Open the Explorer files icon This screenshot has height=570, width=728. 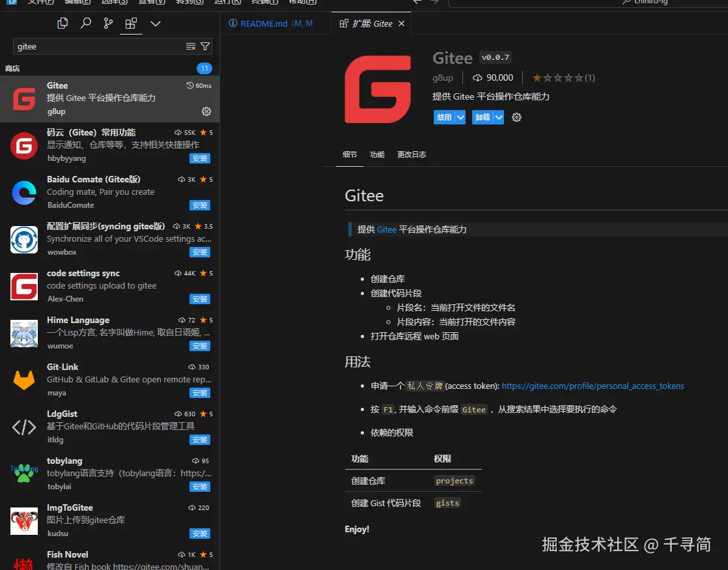pos(63,23)
